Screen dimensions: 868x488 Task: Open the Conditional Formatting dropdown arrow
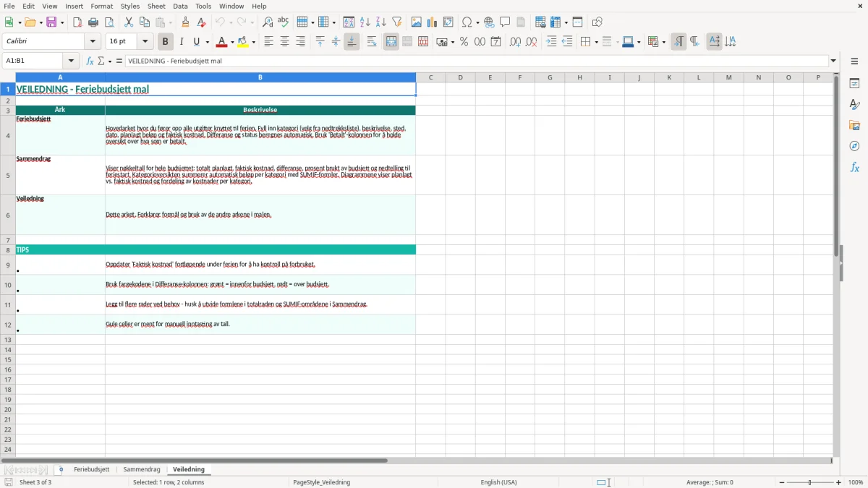[x=663, y=42]
